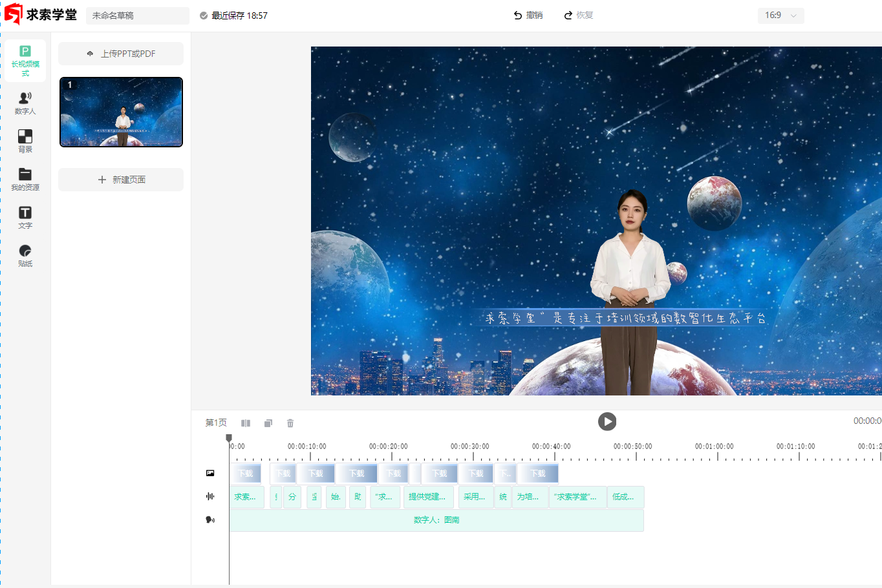Select the 为培... audio clip

[x=530, y=497]
